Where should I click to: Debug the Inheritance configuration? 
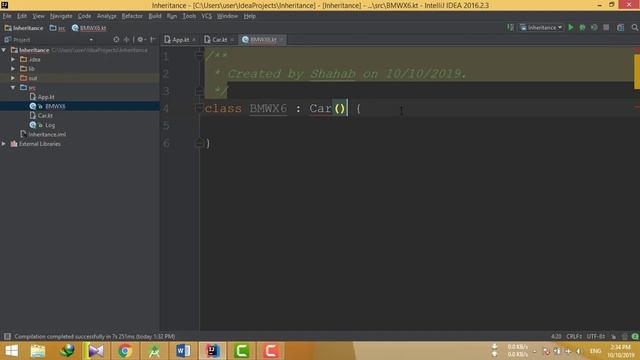click(x=582, y=27)
